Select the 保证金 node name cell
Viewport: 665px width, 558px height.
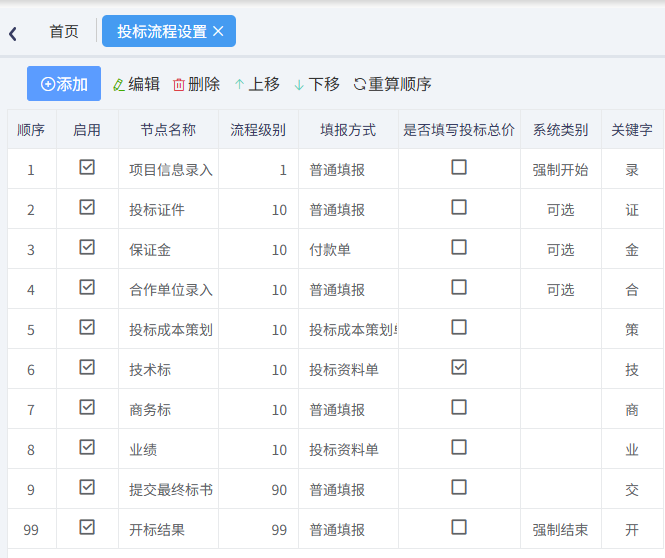tap(168, 250)
